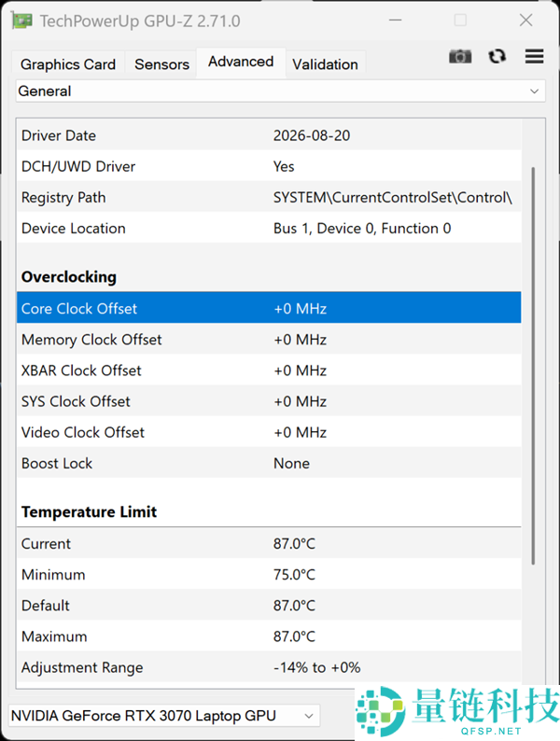Click the Temperature Limit section header
This screenshot has width=560, height=741.
click(89, 511)
